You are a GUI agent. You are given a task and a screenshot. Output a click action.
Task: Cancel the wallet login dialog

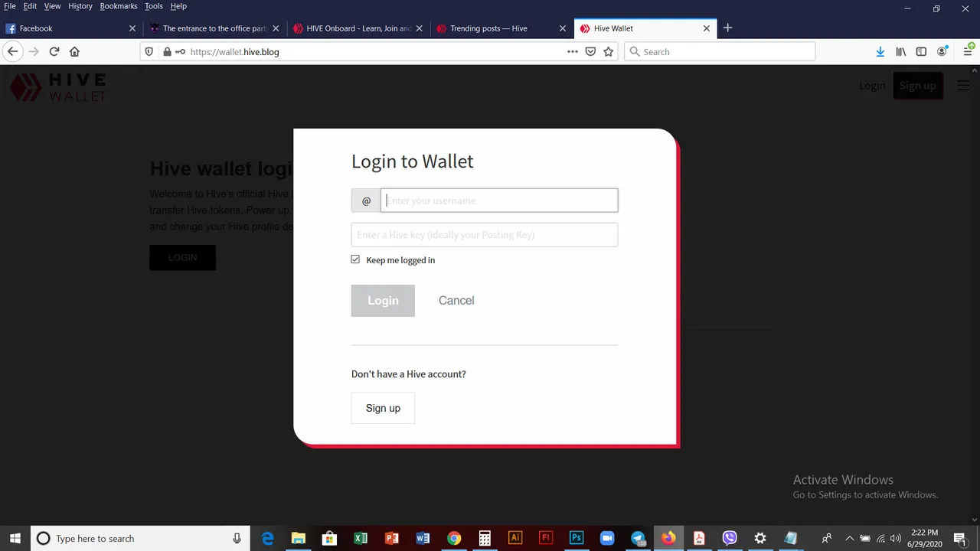click(456, 301)
